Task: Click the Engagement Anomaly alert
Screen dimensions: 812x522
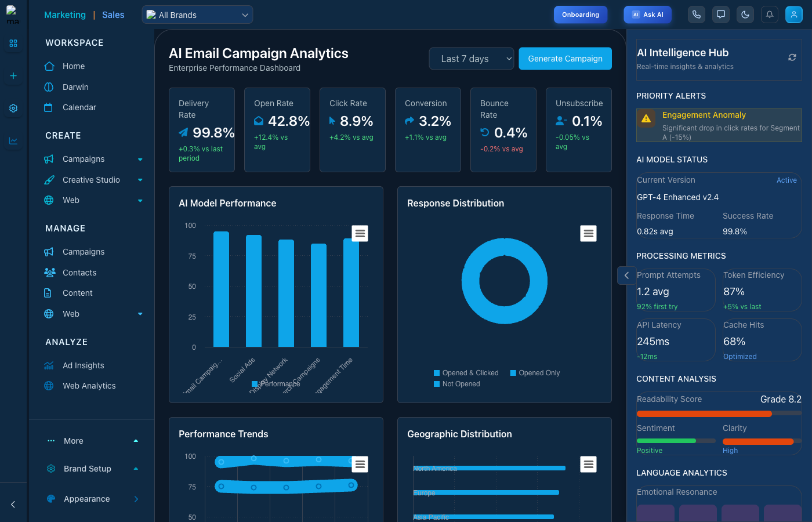Action: coord(719,125)
